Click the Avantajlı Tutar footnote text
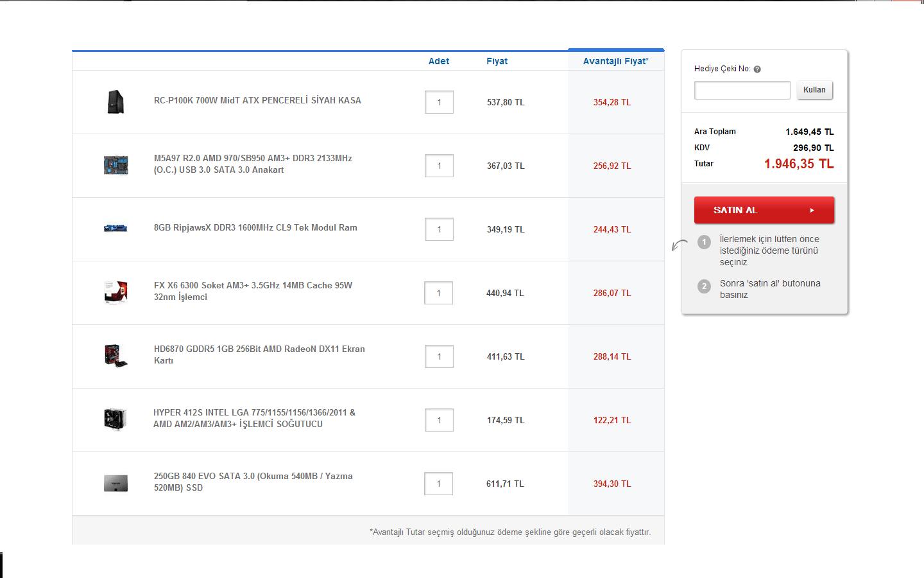Image resolution: width=924 pixels, height=578 pixels. tap(510, 532)
